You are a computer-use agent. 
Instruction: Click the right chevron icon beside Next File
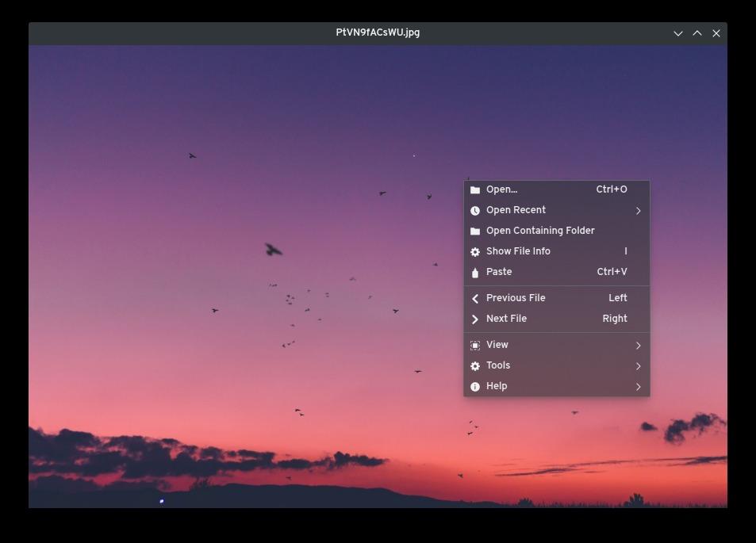pyautogui.click(x=474, y=318)
